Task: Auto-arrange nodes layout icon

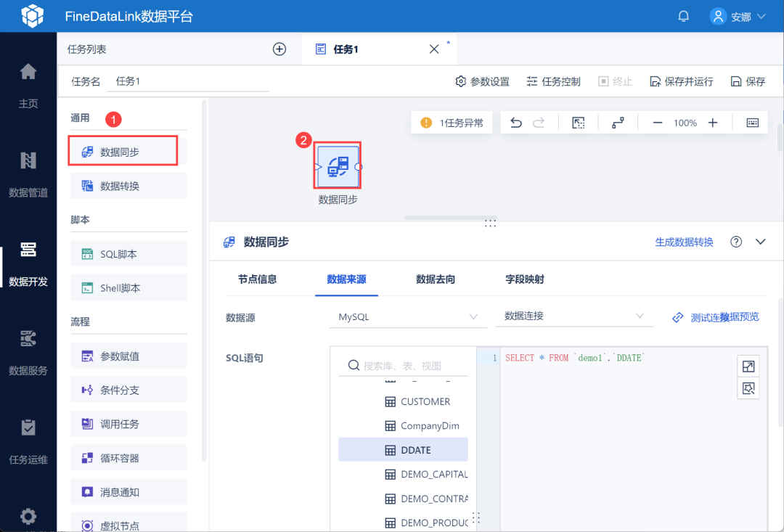Action: [x=618, y=123]
